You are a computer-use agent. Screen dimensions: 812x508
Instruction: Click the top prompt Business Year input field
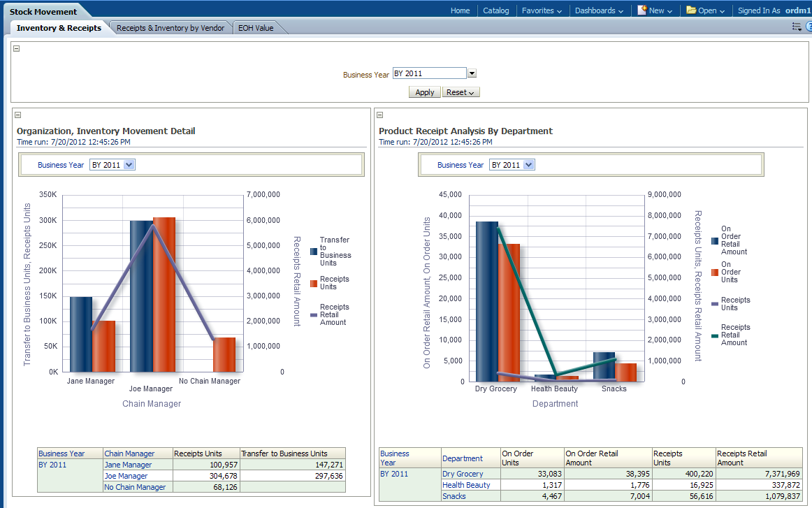click(x=429, y=73)
